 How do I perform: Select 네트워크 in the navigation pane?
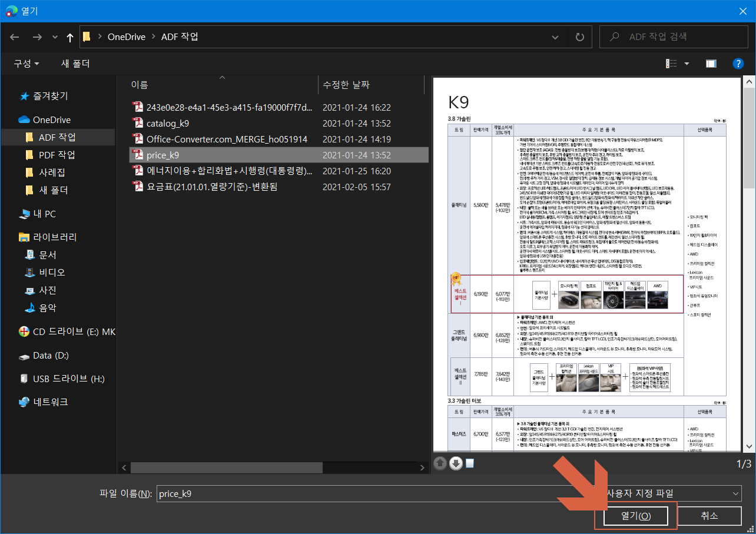tap(50, 402)
